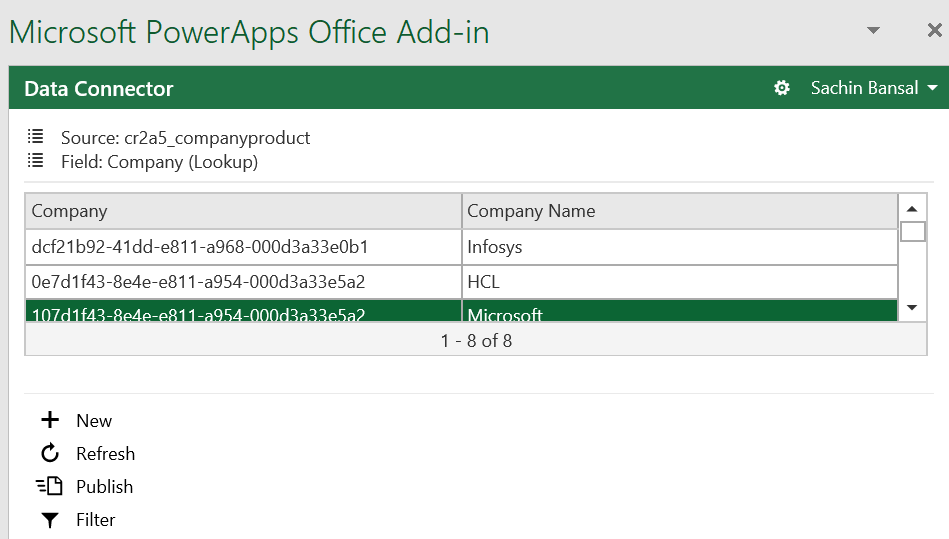This screenshot has width=949, height=539.
Task: Click the scrollbar down arrow
Action: click(x=912, y=307)
